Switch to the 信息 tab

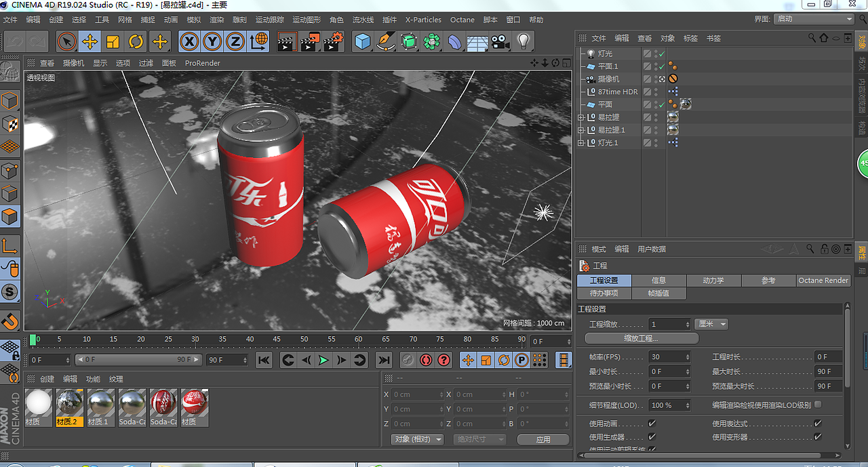[x=658, y=280]
